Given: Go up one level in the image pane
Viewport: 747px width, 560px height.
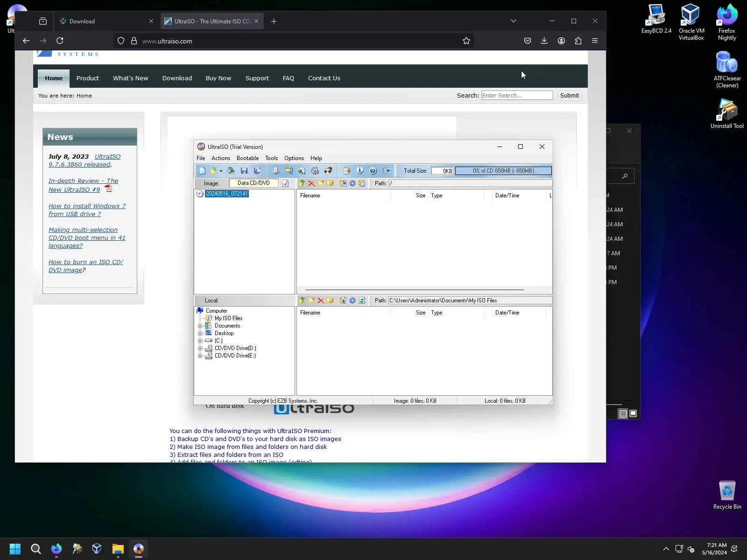Looking at the screenshot, I should [x=302, y=183].
